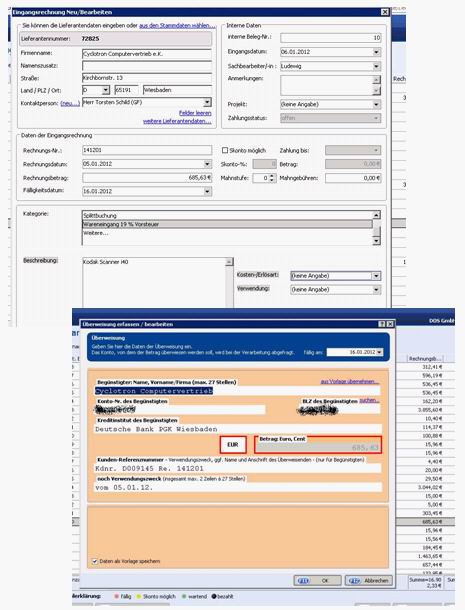Open the aus Vorlage übernehmen link
This screenshot has height=610, width=465.
coord(349,382)
